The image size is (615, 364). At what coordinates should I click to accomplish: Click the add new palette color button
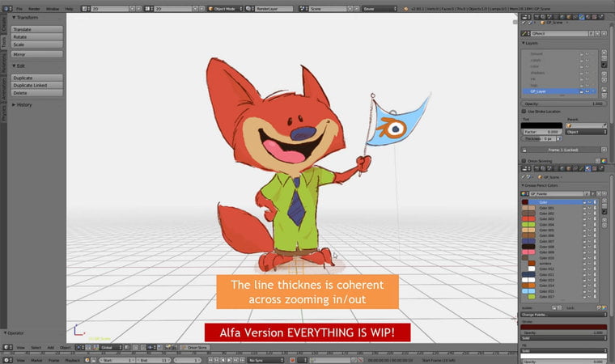[604, 201]
